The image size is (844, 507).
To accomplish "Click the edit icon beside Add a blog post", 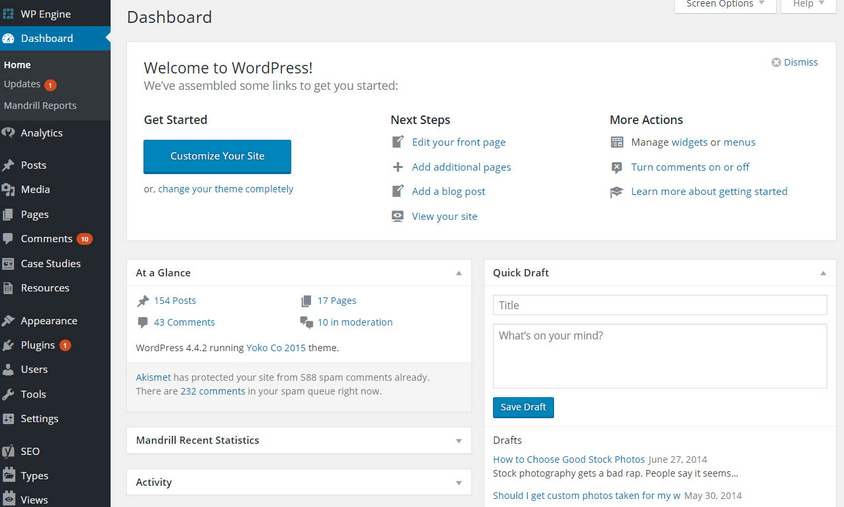I will [x=397, y=191].
